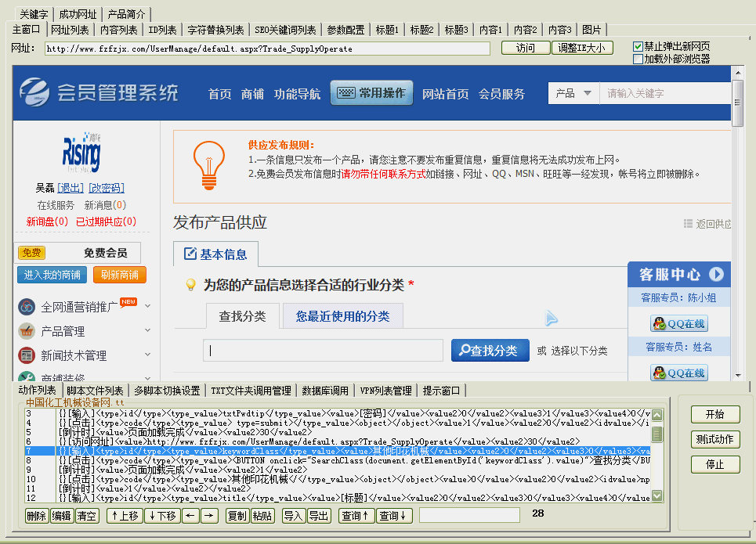Click the 退出 logout link
The width and height of the screenshot is (756, 544).
[71, 188]
